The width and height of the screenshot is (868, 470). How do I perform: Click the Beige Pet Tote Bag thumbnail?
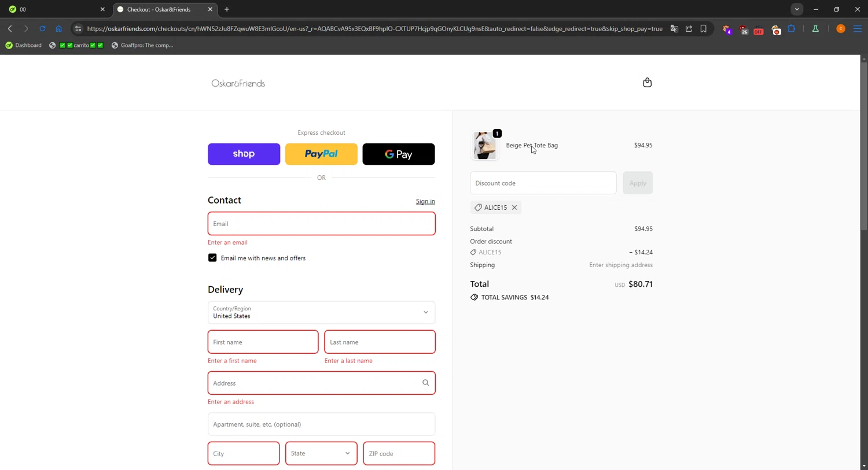coord(484,145)
